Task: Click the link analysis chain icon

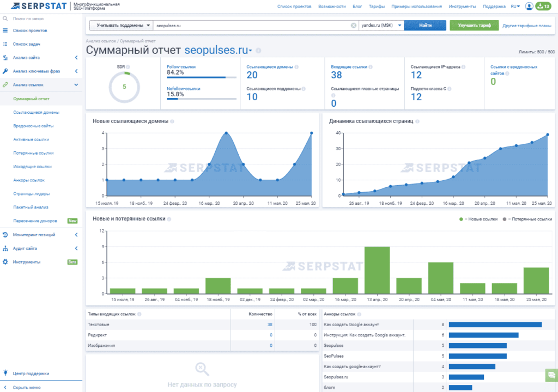Action: [5, 84]
